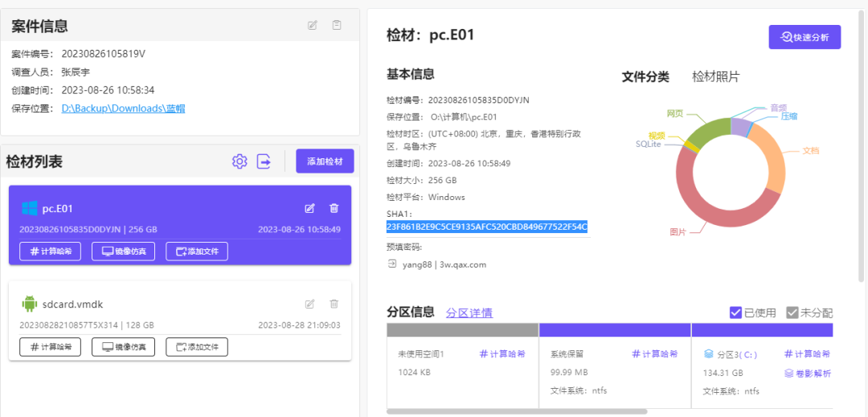Screen dimensions: 868x417
Task: Compute hash for pc.E01 image
Action: click(x=51, y=251)
